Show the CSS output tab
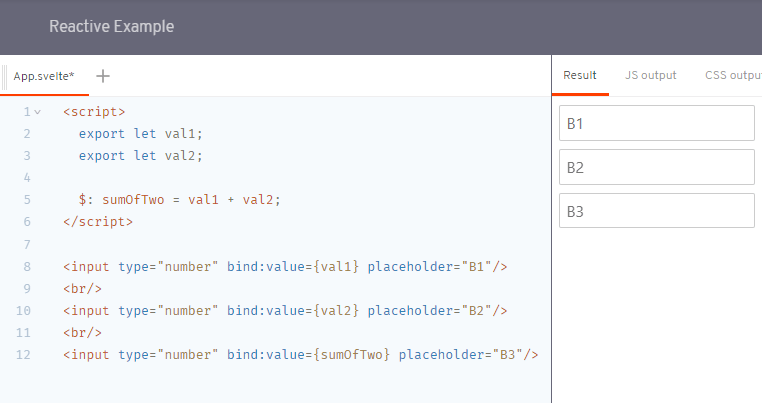This screenshot has height=403, width=762. (732, 75)
